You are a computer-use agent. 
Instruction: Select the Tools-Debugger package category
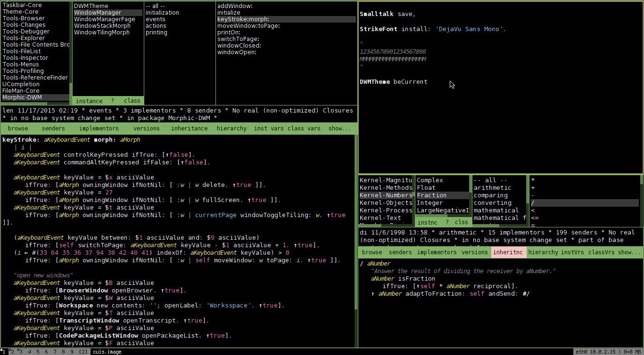[26, 32]
